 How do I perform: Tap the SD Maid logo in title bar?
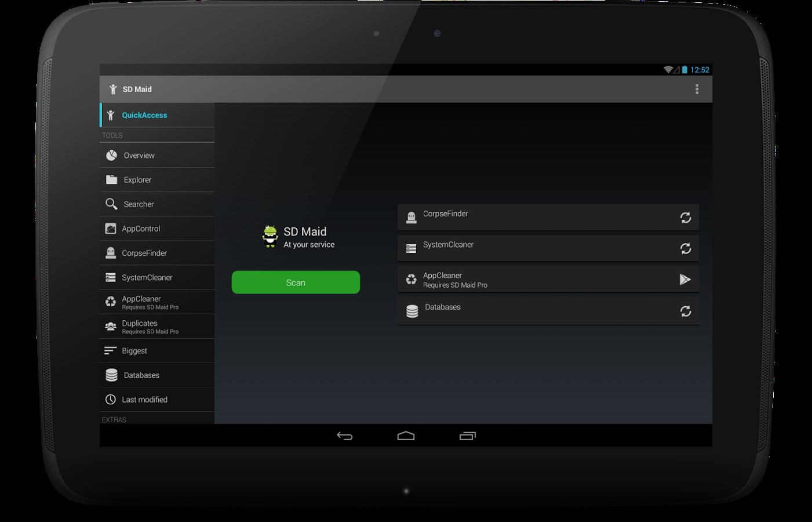(113, 89)
